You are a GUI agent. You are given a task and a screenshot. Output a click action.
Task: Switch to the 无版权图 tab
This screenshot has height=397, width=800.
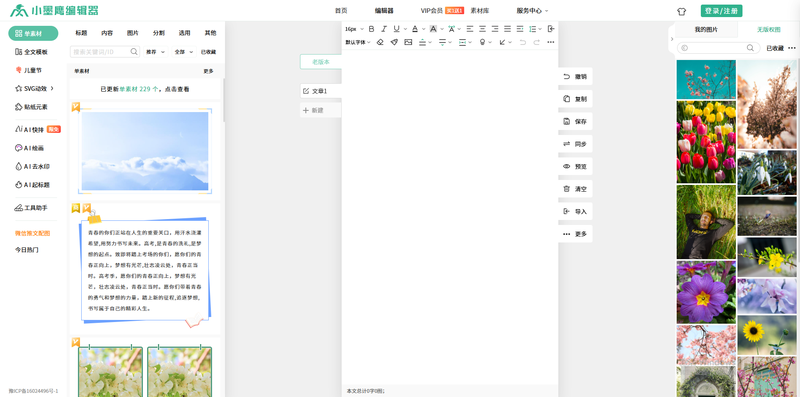tap(768, 30)
